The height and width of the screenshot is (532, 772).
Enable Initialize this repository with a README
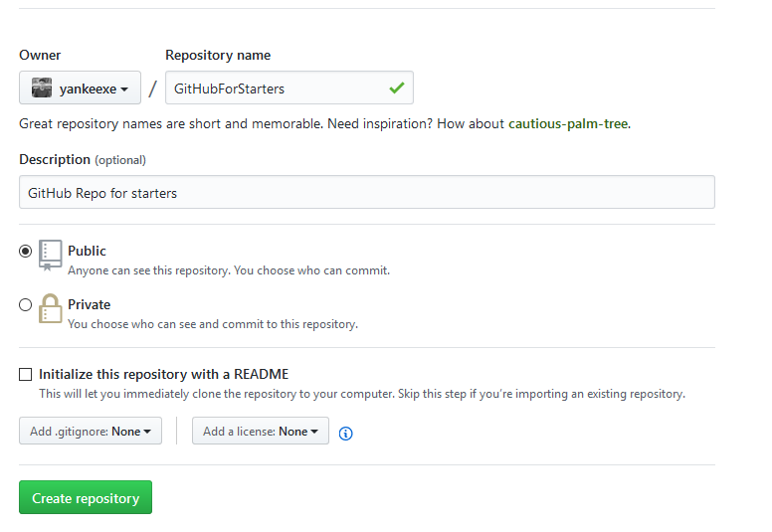pos(26,375)
